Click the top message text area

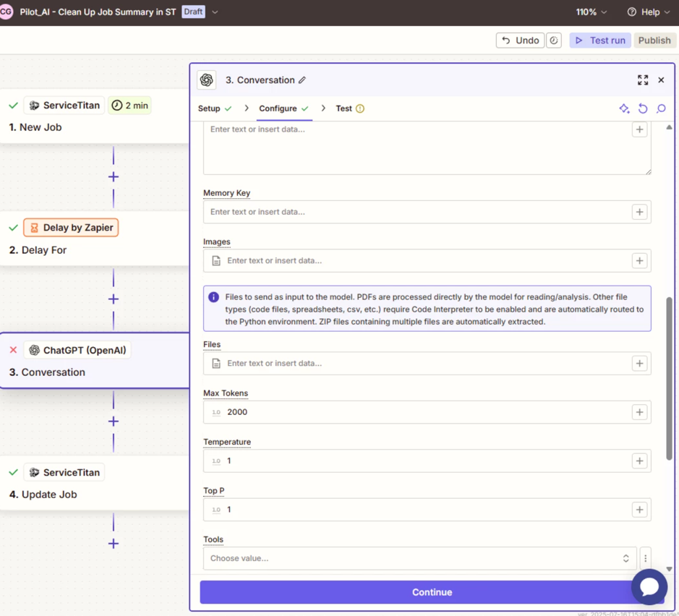(x=427, y=148)
